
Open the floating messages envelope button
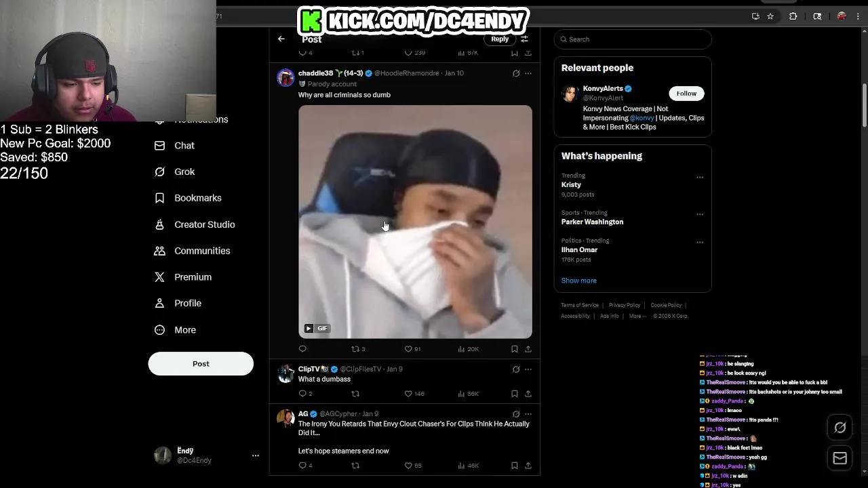pos(840,459)
